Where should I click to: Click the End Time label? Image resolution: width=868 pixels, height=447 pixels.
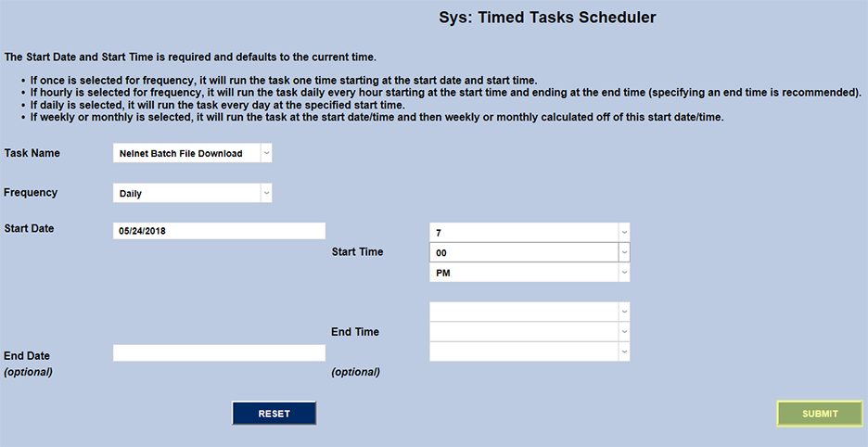(355, 332)
